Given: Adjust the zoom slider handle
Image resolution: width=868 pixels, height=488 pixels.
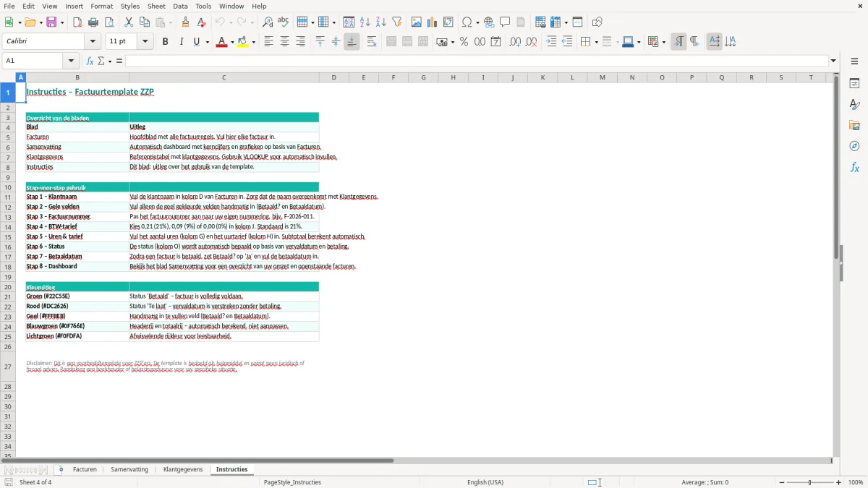Looking at the screenshot, I should coord(810,482).
